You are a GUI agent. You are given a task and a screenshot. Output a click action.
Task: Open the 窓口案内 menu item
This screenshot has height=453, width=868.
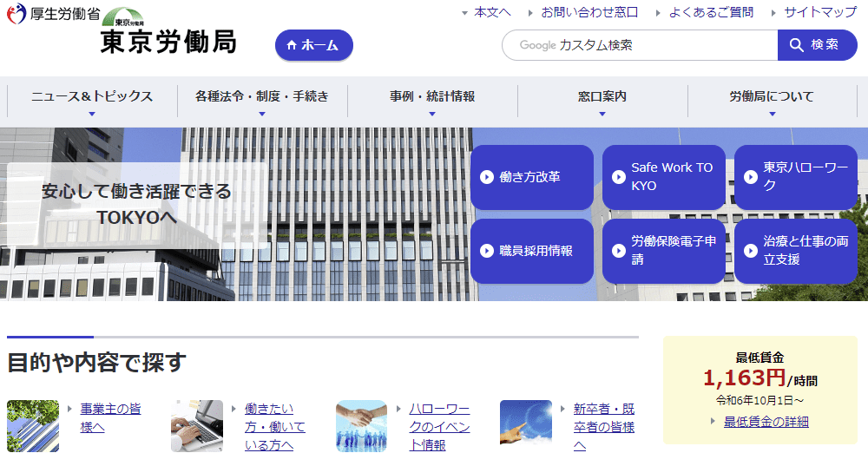click(x=602, y=97)
